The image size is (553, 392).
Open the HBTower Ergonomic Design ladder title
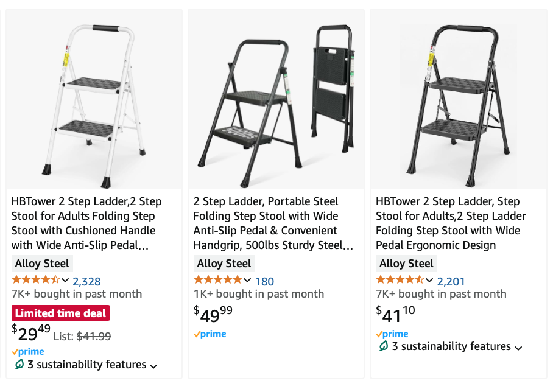[x=451, y=223]
